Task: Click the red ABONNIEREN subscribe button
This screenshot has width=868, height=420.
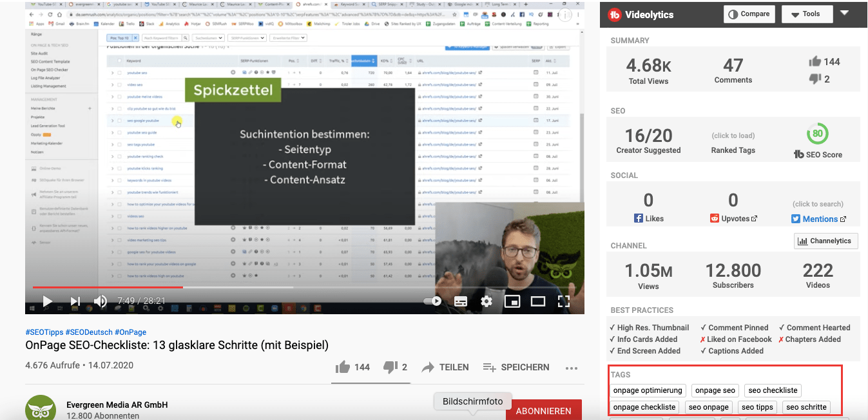Action: [544, 410]
